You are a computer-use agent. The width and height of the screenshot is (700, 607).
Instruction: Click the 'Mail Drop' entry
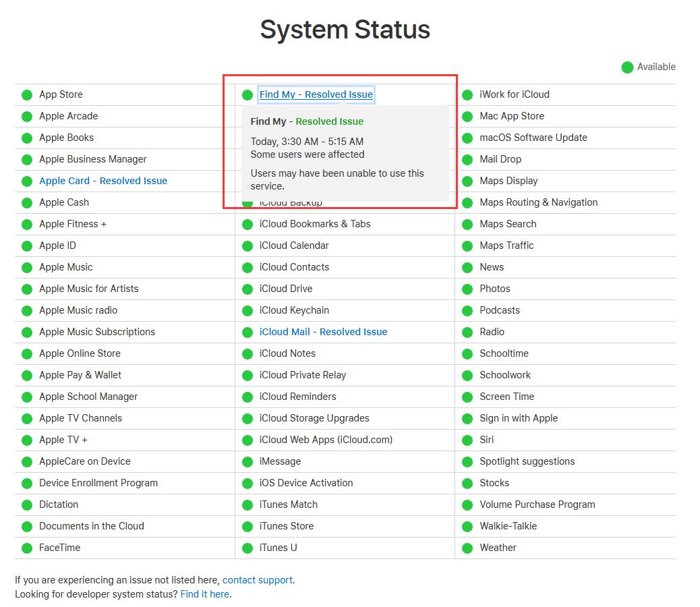tap(500, 159)
